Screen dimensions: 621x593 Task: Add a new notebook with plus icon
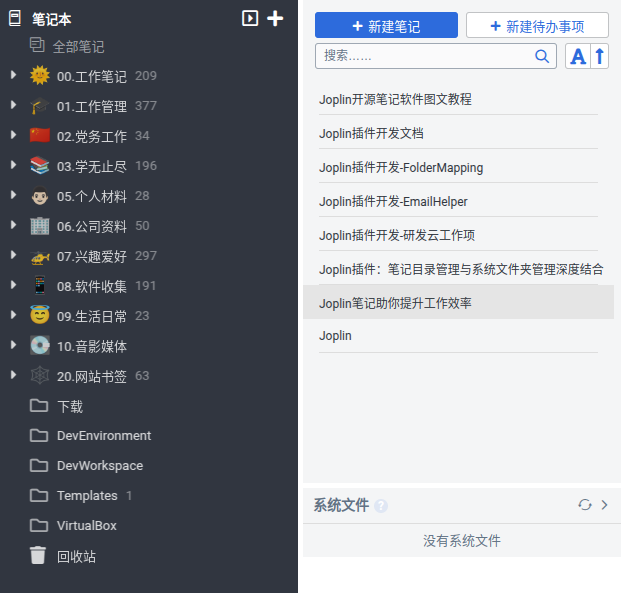(x=275, y=18)
